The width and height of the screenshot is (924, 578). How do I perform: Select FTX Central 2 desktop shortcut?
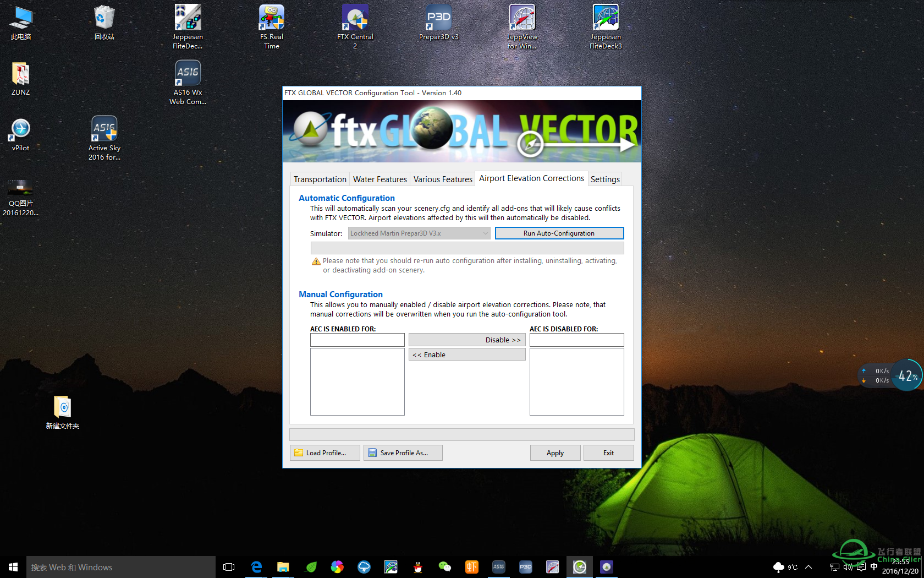355,27
